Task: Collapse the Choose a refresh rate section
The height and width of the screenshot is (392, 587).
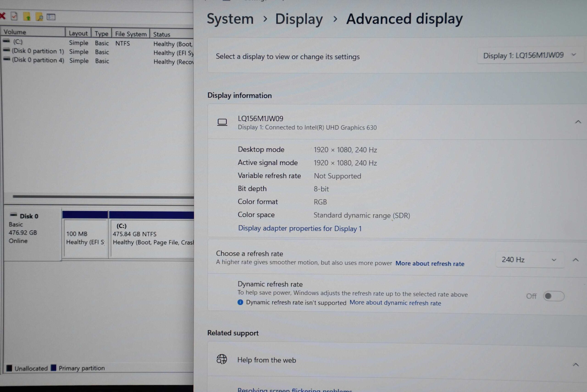Action: [576, 260]
